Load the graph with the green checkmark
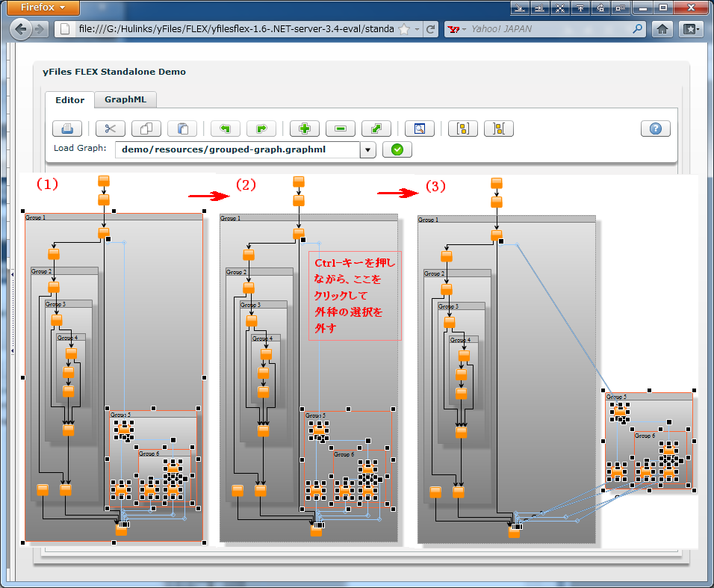This screenshot has height=588, width=714. pos(397,149)
